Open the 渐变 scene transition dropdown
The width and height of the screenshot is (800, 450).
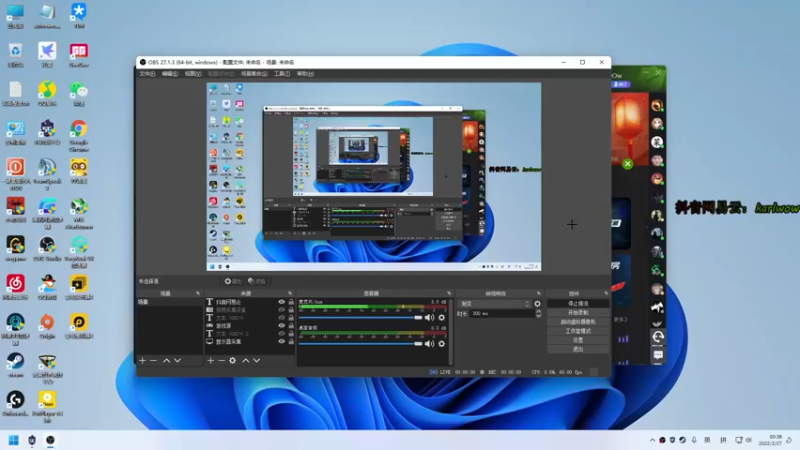pos(494,304)
